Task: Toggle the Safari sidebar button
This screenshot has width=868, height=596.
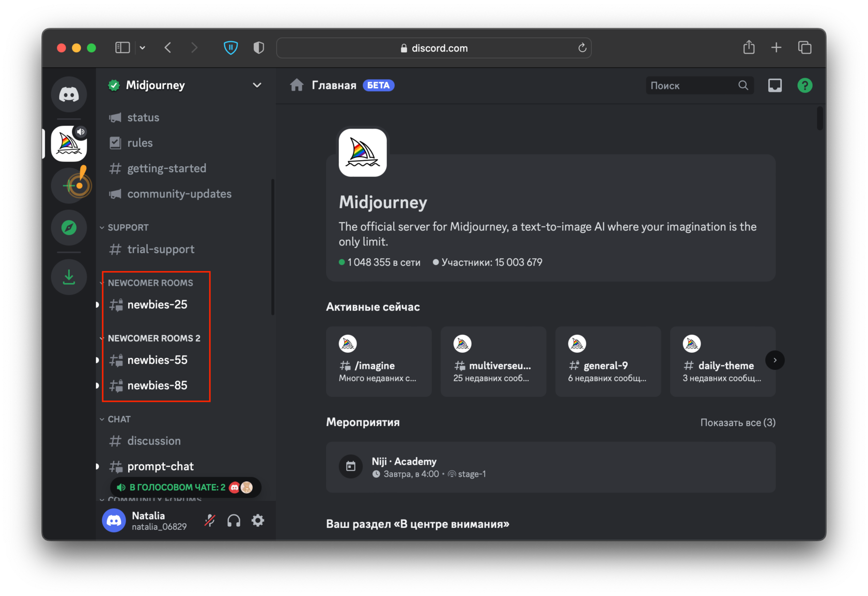Action: click(x=122, y=48)
